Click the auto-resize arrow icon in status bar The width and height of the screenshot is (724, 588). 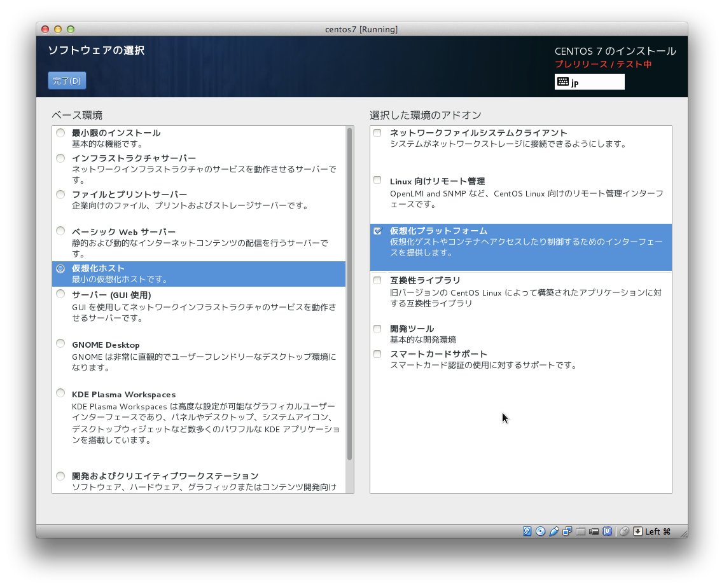click(x=638, y=531)
